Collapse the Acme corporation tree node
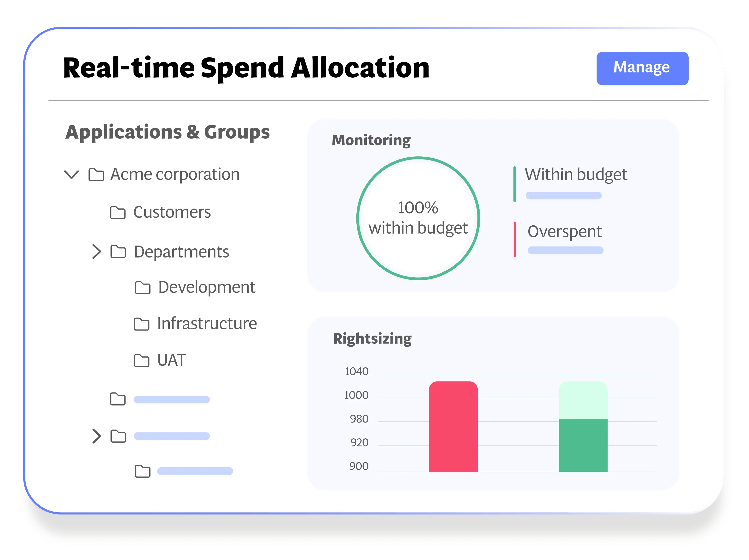The width and height of the screenshot is (749, 560). click(x=71, y=175)
